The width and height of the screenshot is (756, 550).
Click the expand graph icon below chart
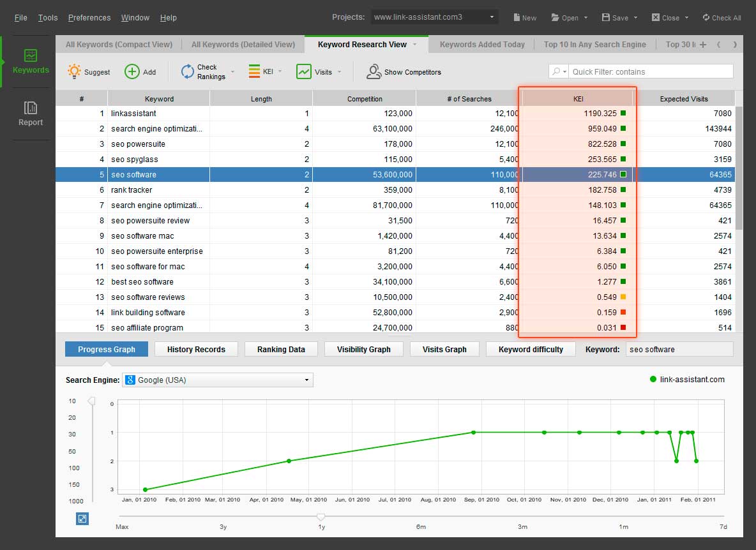82,519
